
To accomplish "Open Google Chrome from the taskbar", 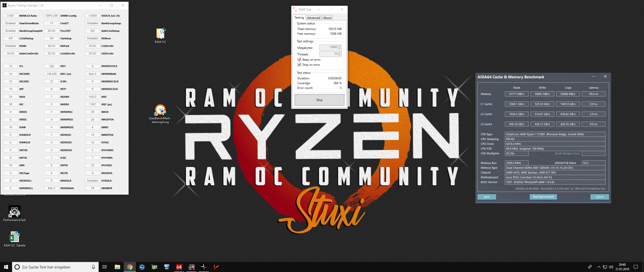I will click(130, 267).
